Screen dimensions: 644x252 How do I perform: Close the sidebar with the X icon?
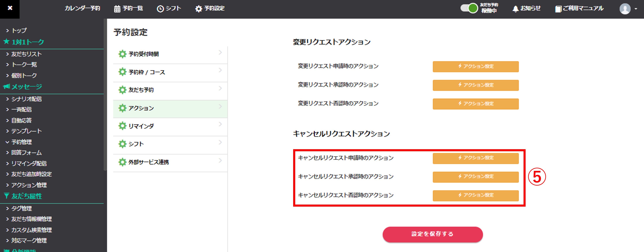[x=10, y=8]
